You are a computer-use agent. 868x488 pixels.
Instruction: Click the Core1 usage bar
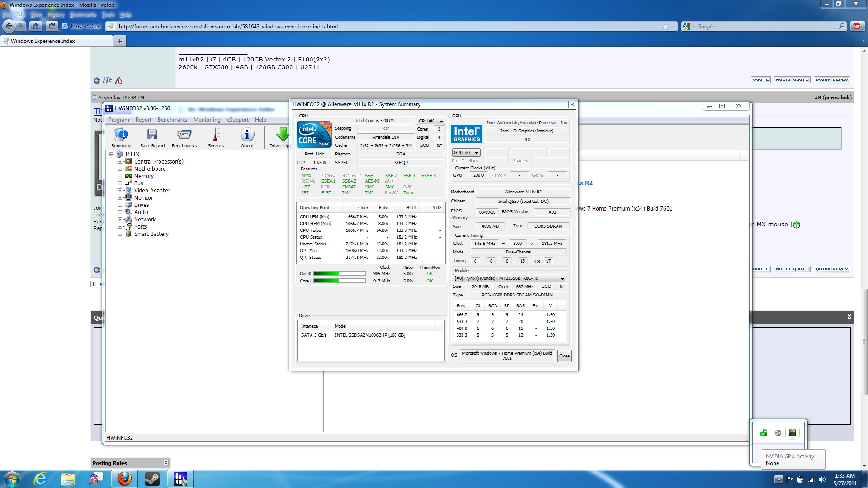tap(339, 281)
